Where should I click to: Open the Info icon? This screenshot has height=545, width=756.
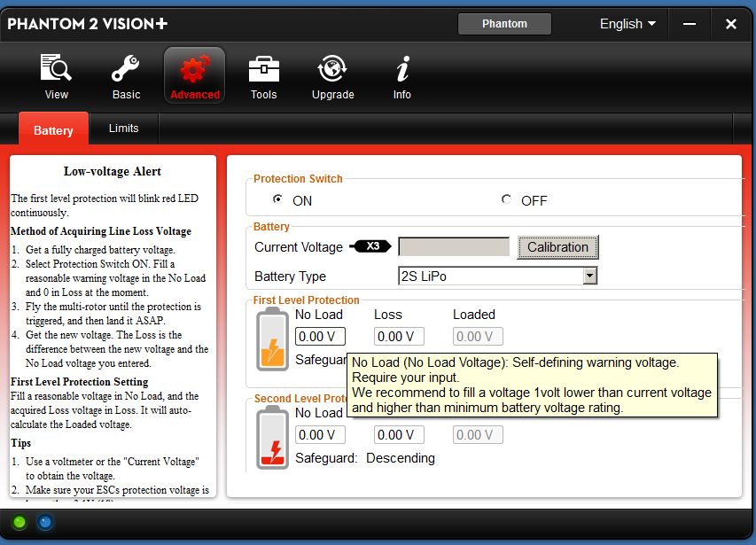[x=402, y=69]
